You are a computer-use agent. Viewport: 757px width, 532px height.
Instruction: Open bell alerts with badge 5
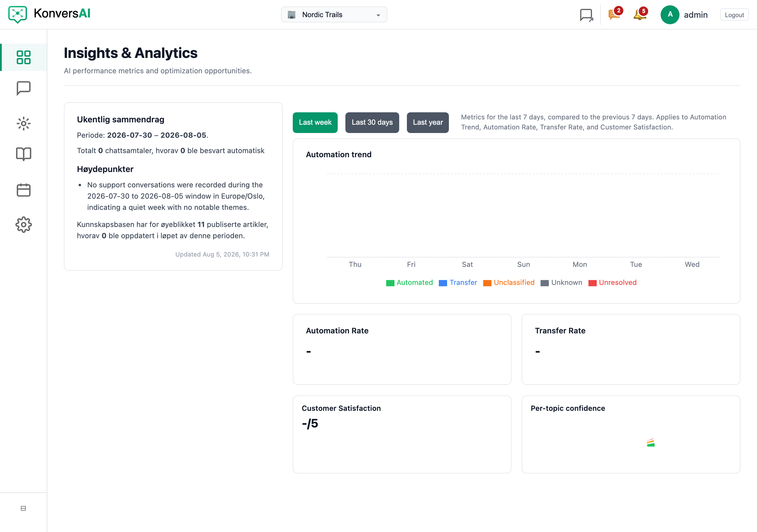point(640,14)
